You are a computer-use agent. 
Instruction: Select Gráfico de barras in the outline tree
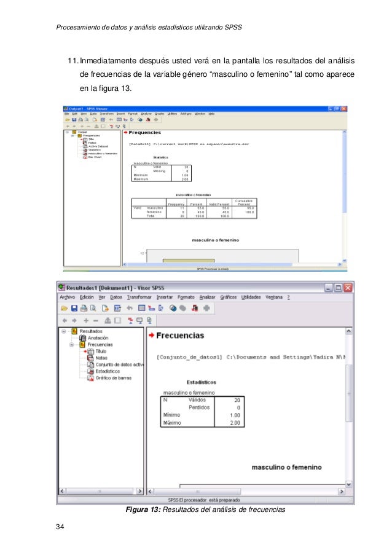[x=113, y=378]
